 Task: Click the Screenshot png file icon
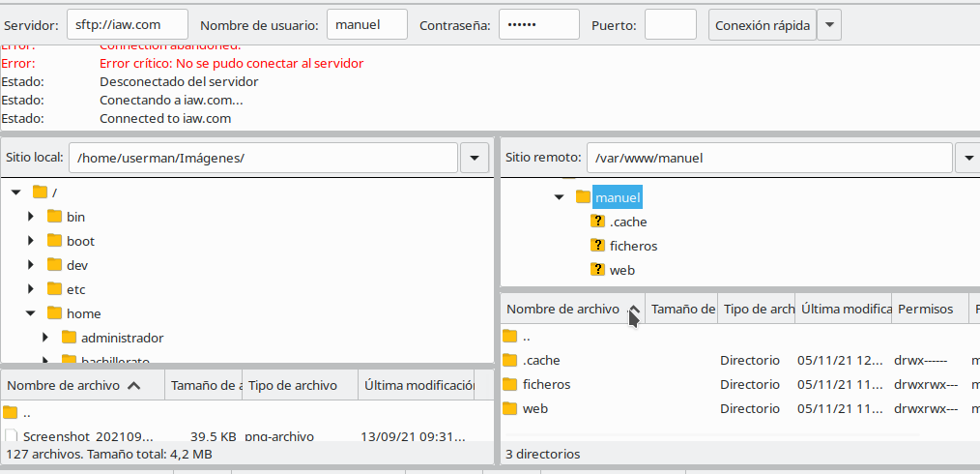click(x=11, y=436)
